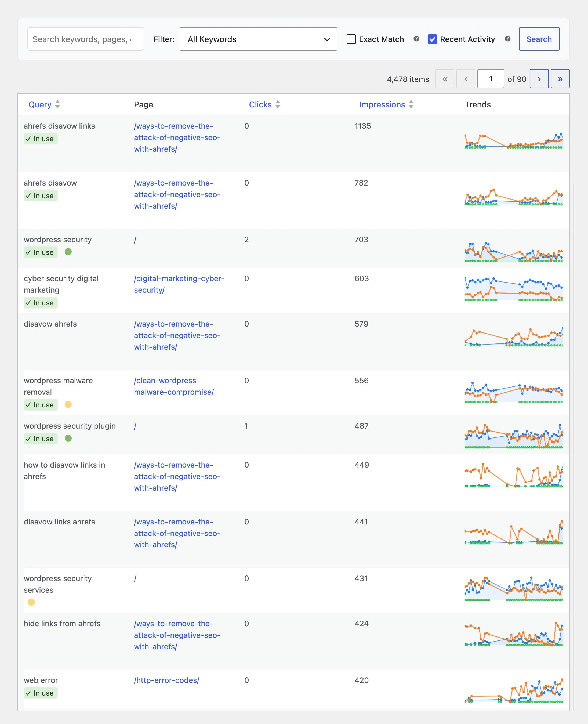
Task: Click In use badge for ahrefs disavow links
Action: (41, 139)
